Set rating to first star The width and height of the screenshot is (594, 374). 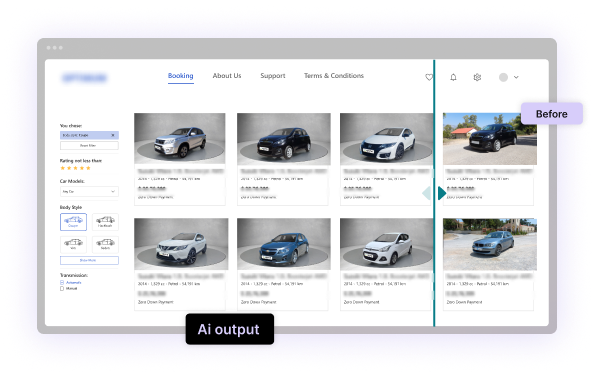point(63,168)
